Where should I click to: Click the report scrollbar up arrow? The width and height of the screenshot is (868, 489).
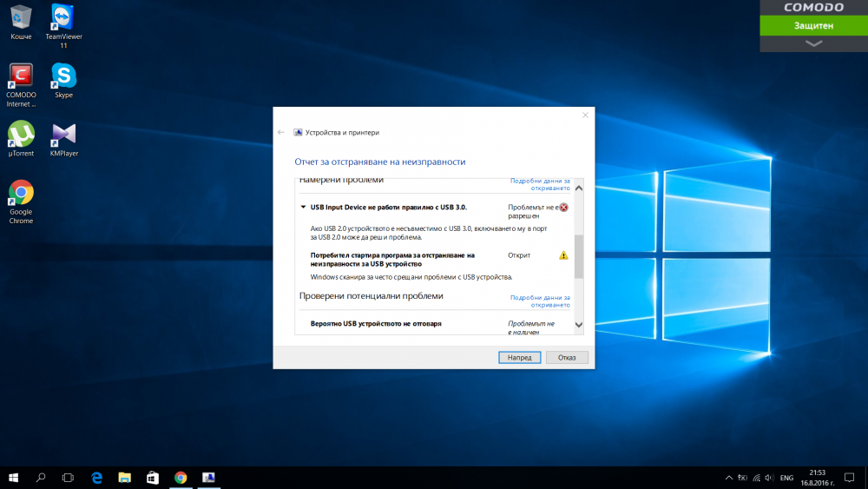coord(578,188)
